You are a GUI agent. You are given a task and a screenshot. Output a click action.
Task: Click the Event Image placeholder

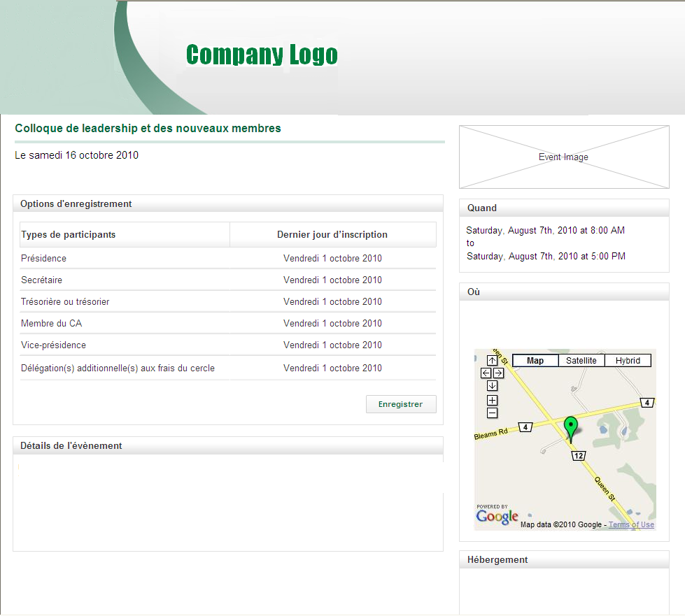[564, 157]
